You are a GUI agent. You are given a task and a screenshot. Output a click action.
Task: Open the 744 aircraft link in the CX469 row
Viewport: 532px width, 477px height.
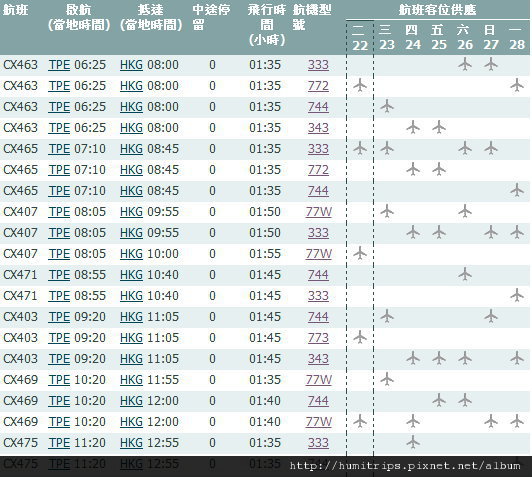point(318,401)
